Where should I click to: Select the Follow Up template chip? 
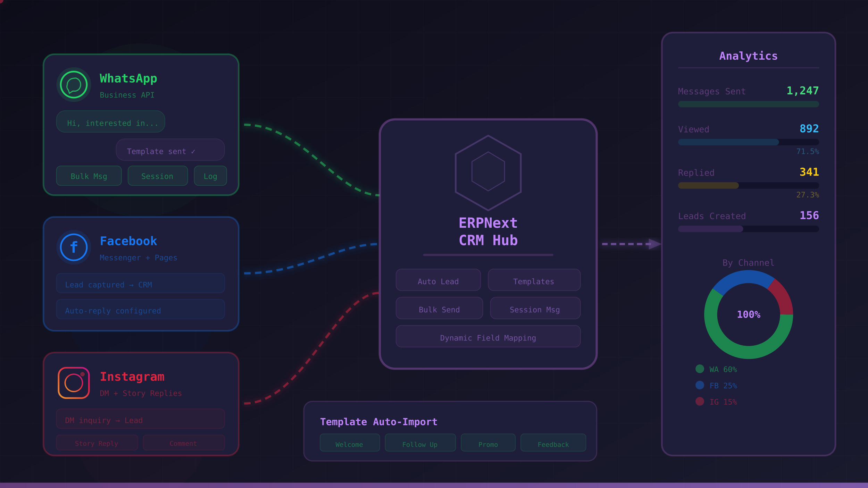pos(420,443)
